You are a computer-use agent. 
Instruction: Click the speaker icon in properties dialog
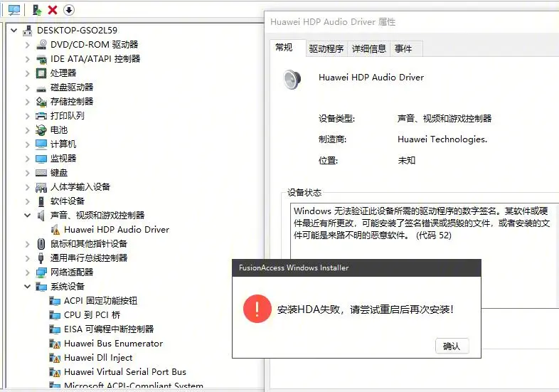[x=292, y=78]
